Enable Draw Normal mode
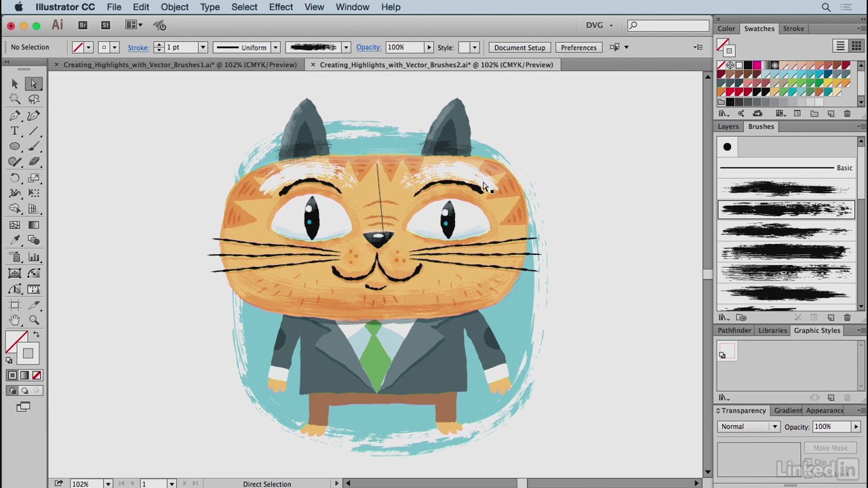 [x=12, y=390]
